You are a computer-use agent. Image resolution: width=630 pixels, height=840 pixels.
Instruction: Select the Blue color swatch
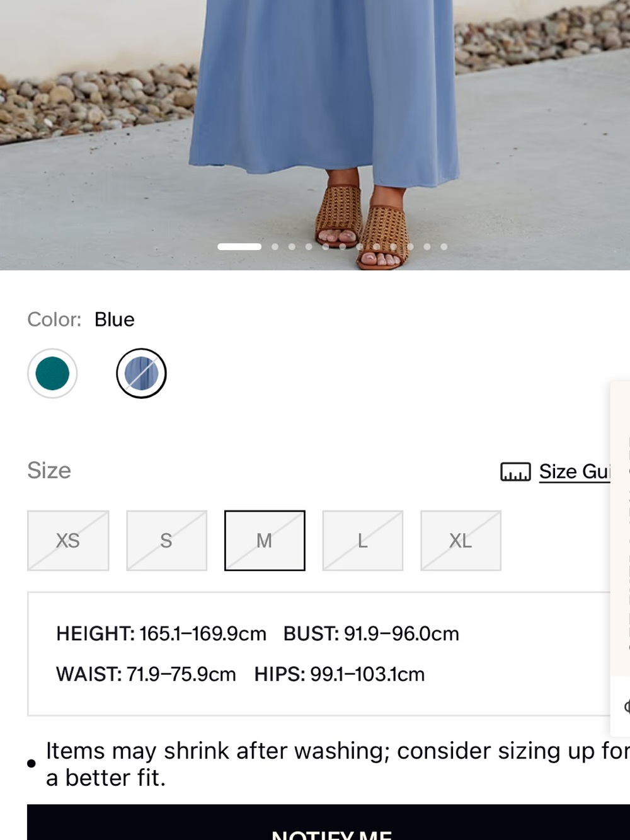click(x=141, y=373)
